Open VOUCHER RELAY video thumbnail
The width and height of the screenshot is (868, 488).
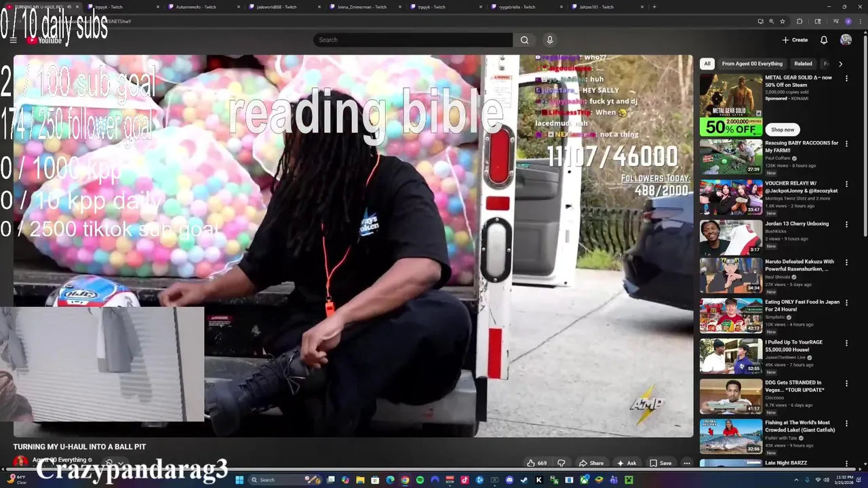point(731,197)
